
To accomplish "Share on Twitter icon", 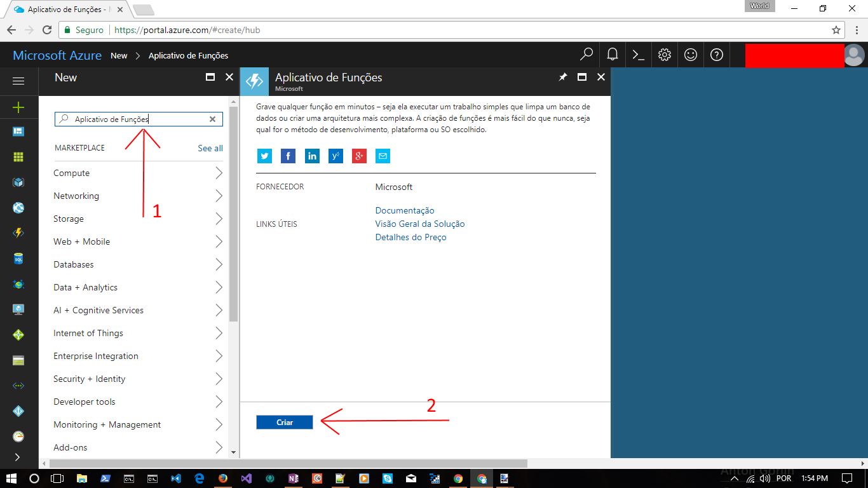I will 264,156.
